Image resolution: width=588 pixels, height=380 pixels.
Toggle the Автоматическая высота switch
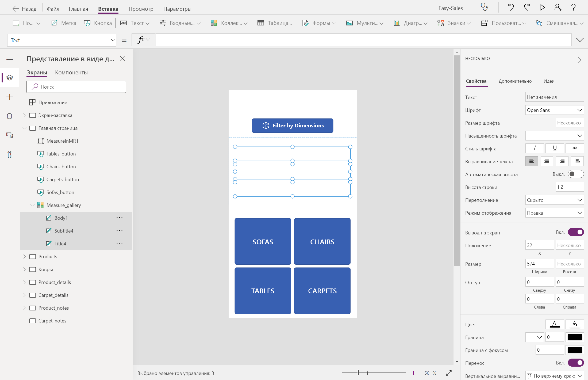point(576,174)
